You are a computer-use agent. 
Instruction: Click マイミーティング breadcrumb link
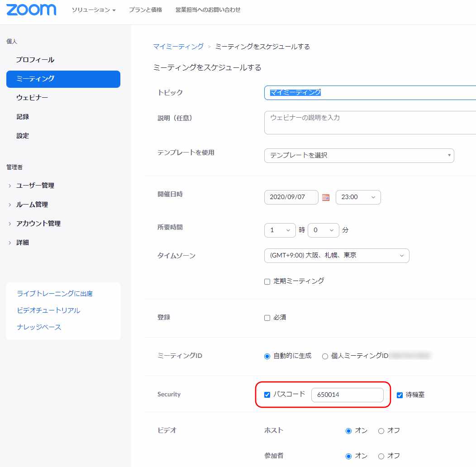tap(178, 47)
